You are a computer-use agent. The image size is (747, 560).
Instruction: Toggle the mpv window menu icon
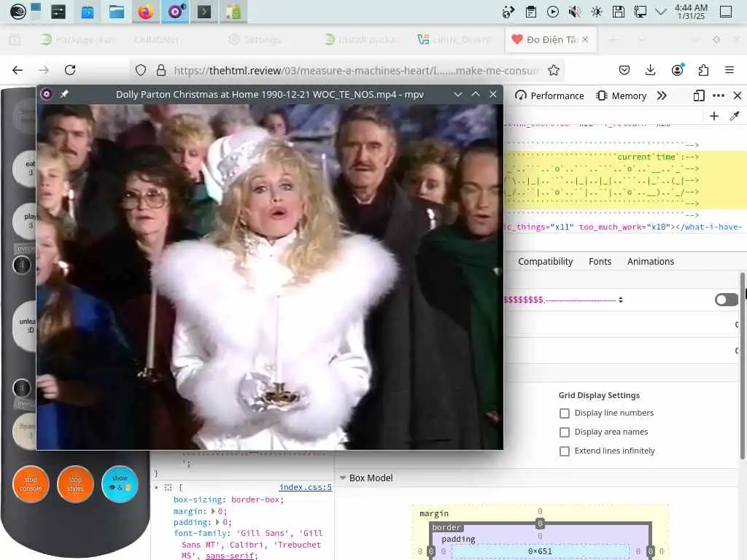click(x=46, y=94)
